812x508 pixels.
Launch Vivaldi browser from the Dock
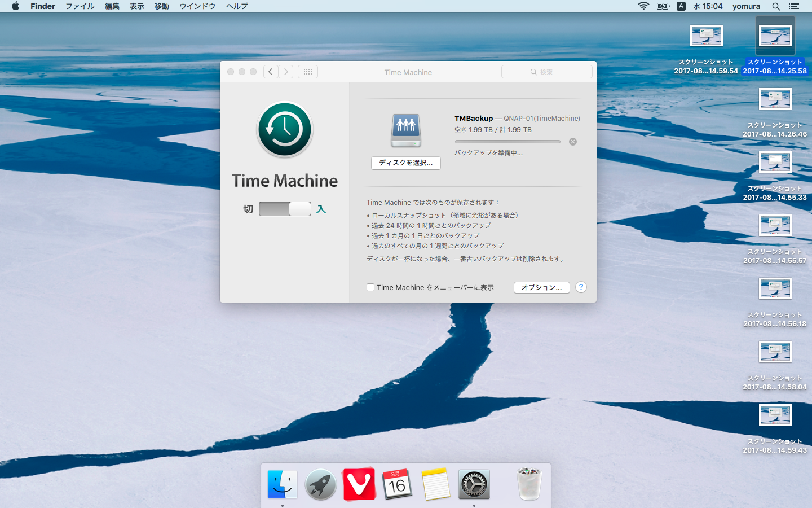[359, 484]
